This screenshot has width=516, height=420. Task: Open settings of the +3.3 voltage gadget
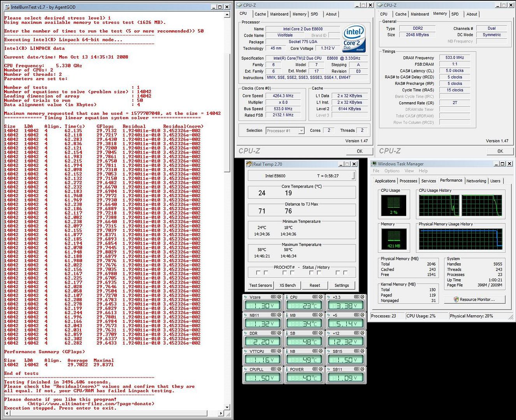(x=357, y=297)
